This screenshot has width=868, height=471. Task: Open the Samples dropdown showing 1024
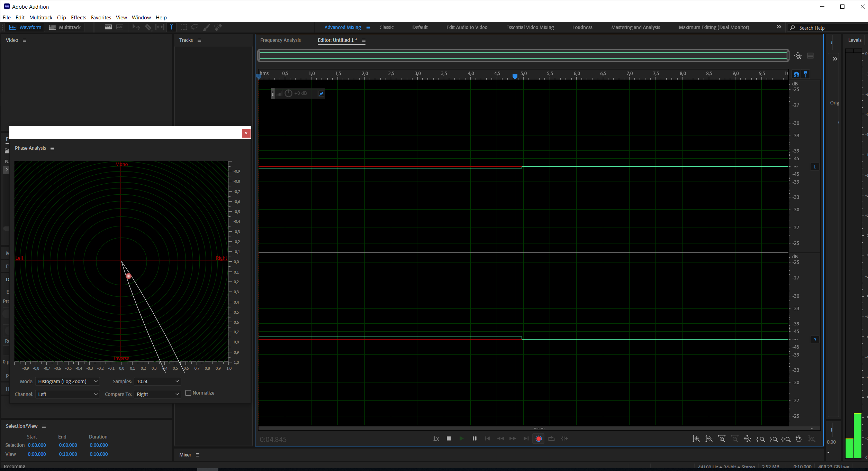coord(157,381)
